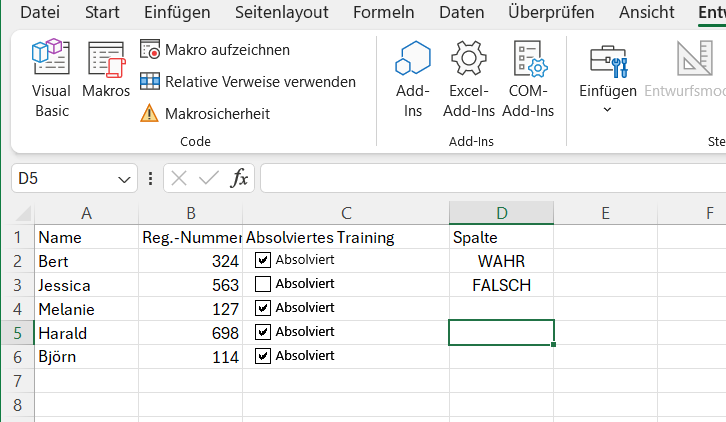726x422 pixels.
Task: Uncheck Björn's Absolviert checkbox
Action: tap(263, 356)
